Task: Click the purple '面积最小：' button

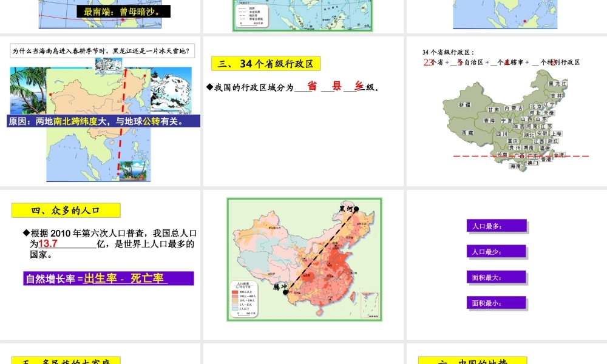Action: 497,303
